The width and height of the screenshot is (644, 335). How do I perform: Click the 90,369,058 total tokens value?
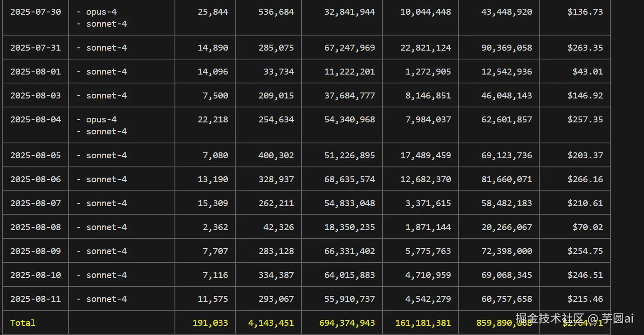507,48
